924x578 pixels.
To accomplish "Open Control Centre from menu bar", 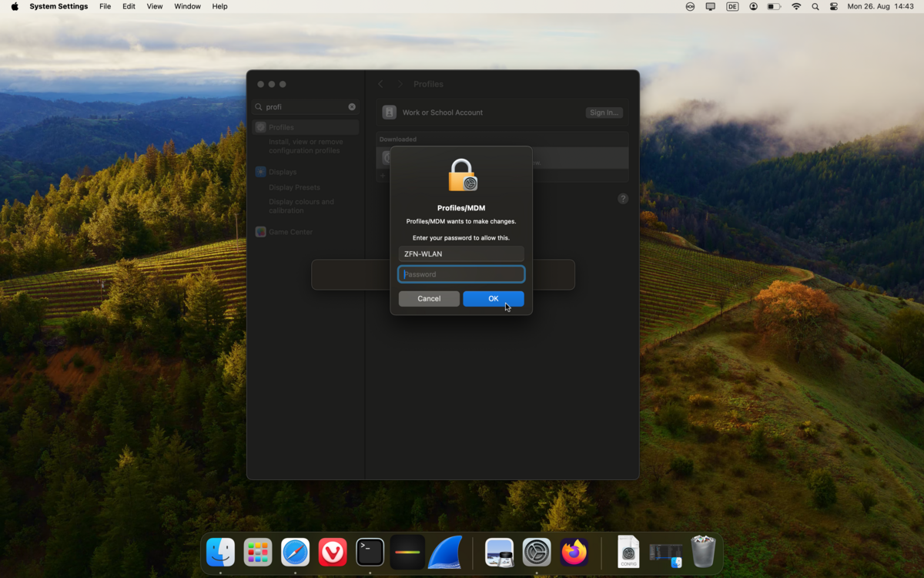I will click(x=834, y=6).
